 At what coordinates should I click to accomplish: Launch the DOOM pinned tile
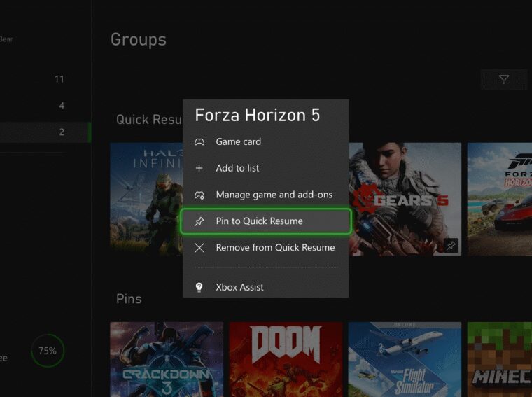tap(286, 359)
